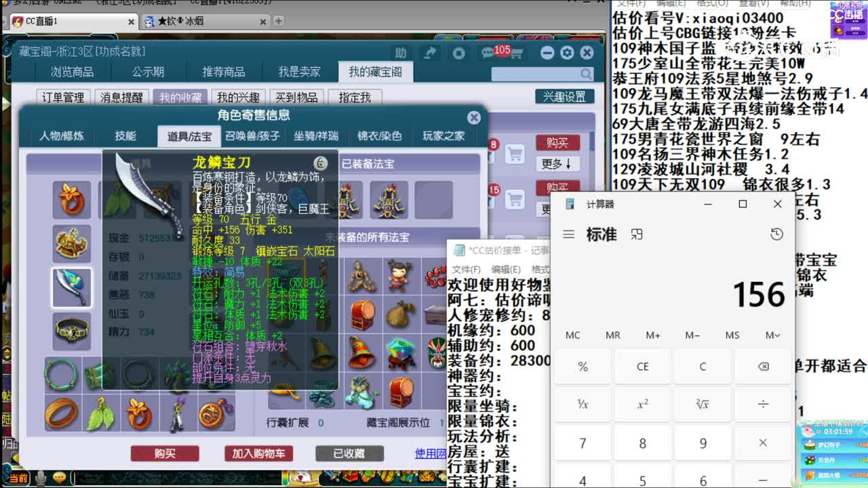Click the brown pouch fabao icon
This screenshot has height=488, width=868.
tap(401, 314)
